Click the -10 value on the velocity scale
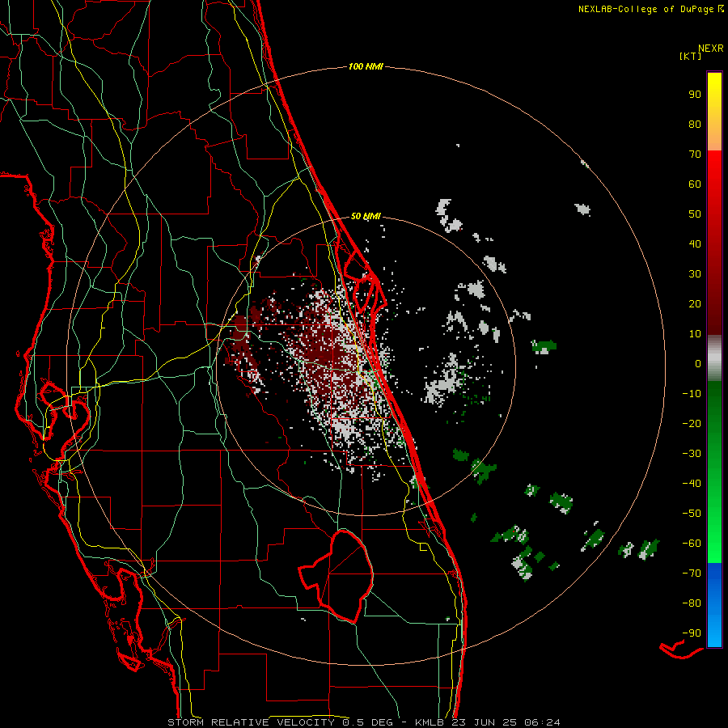Image resolution: width=728 pixels, height=728 pixels. (692, 394)
